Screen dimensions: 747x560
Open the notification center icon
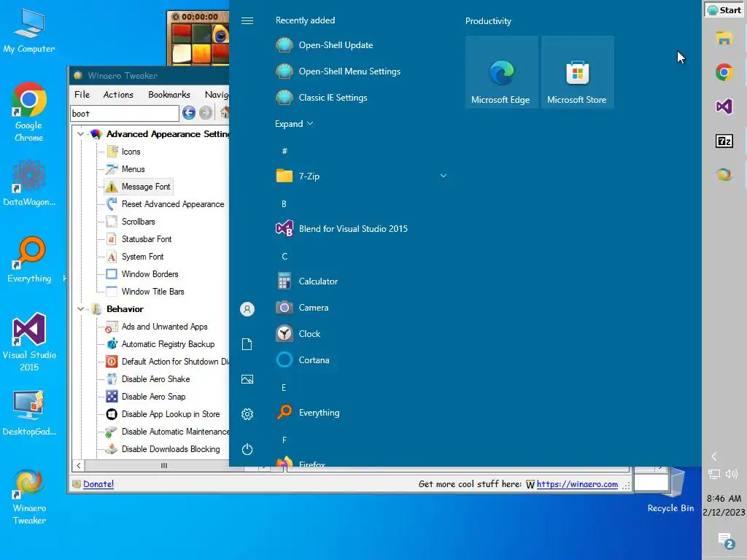726,541
